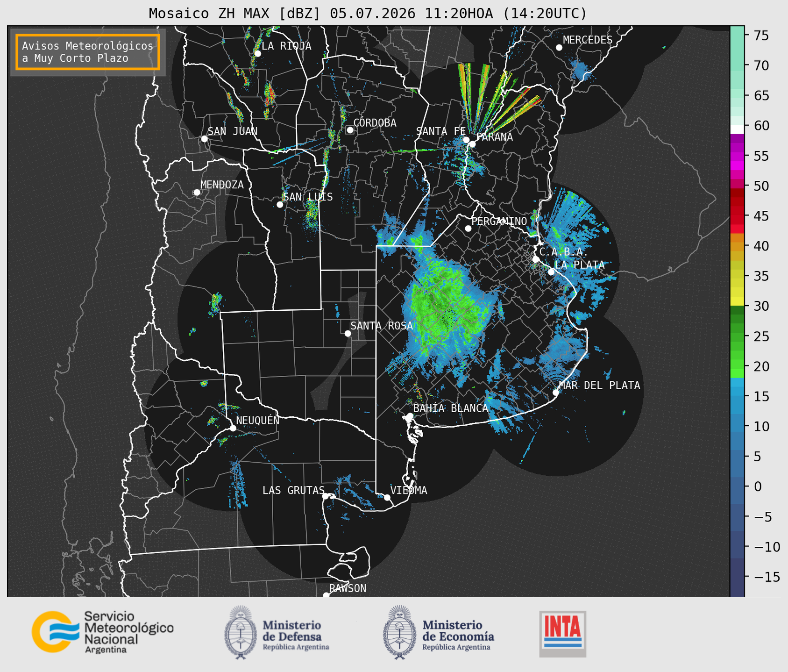The height and width of the screenshot is (672, 788).
Task: Select the Mendoza city marker
Action: coord(197,193)
